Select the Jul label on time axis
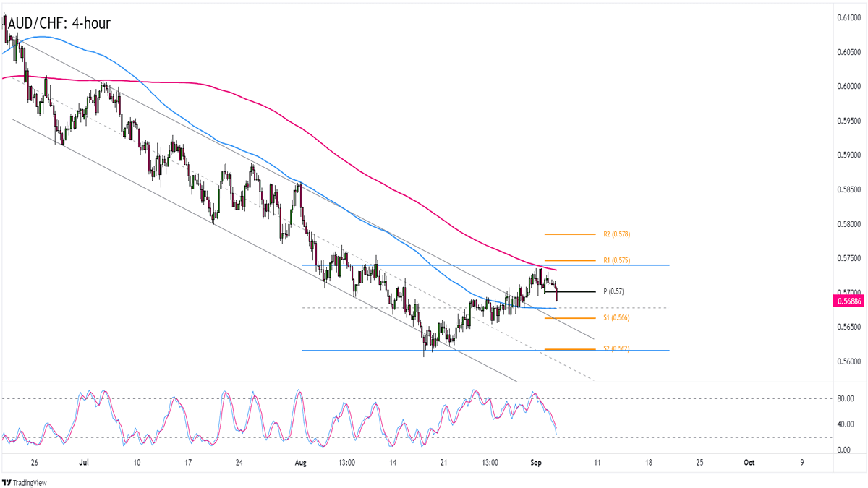Screen dimensions: 868x488 pyautogui.click(x=85, y=461)
